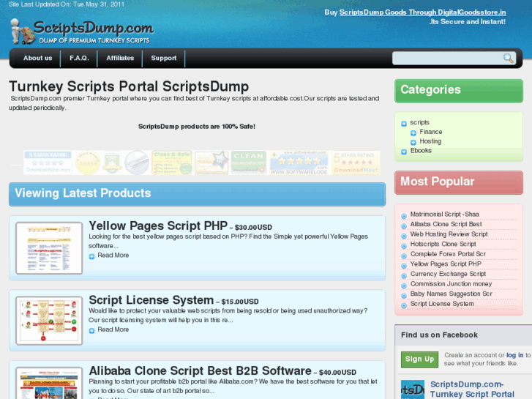Click bullet icon beside Matrimonial Script
This screenshot has height=399, width=532.
[x=404, y=216]
